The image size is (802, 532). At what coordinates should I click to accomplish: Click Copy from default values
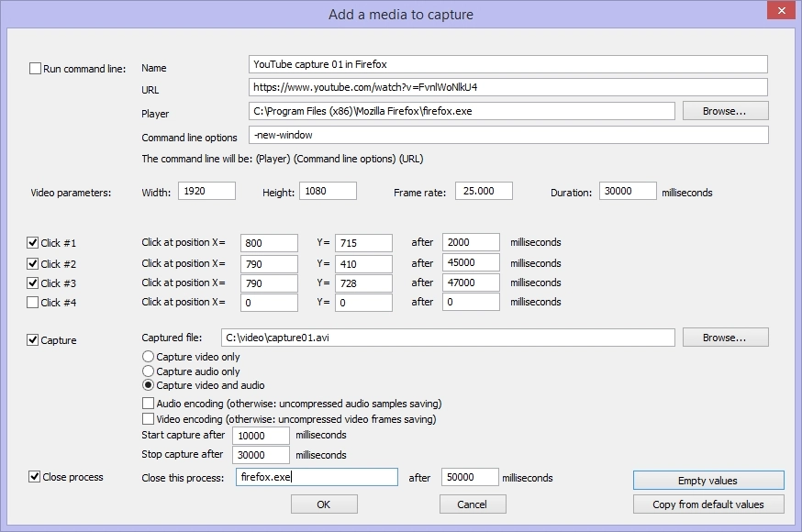707,504
